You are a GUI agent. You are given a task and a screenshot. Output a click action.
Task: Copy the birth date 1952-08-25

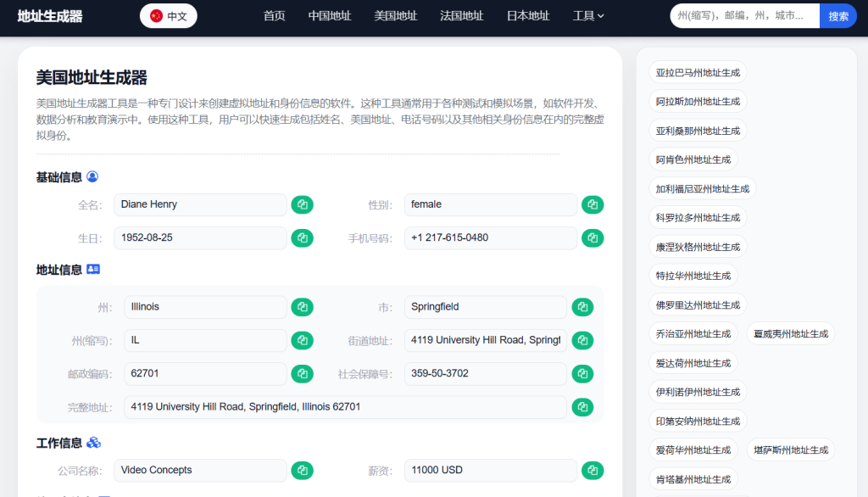tap(302, 238)
